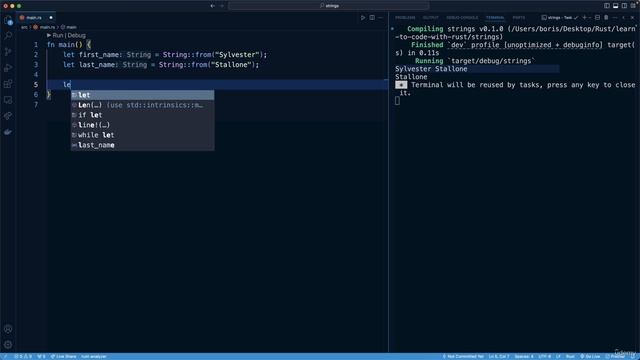640x360 pixels.
Task: Open the Remote Explorer view icon
Action: (8, 100)
